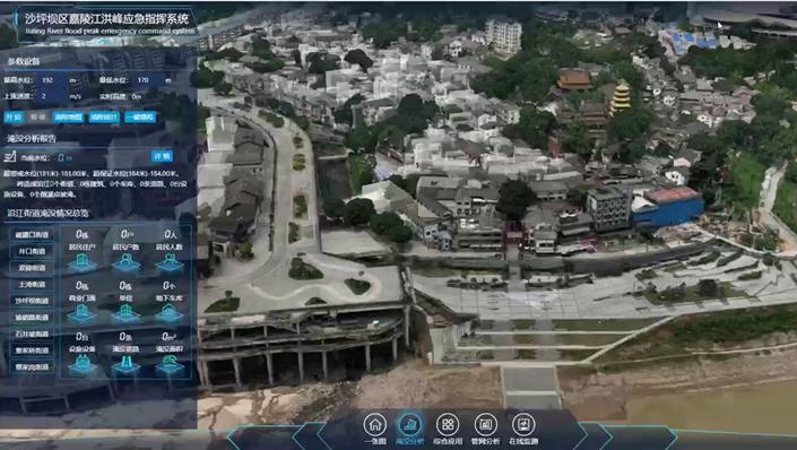Image resolution: width=797 pixels, height=450 pixels.
Task: Open the 详情 details button in report
Action: pyautogui.click(x=162, y=156)
